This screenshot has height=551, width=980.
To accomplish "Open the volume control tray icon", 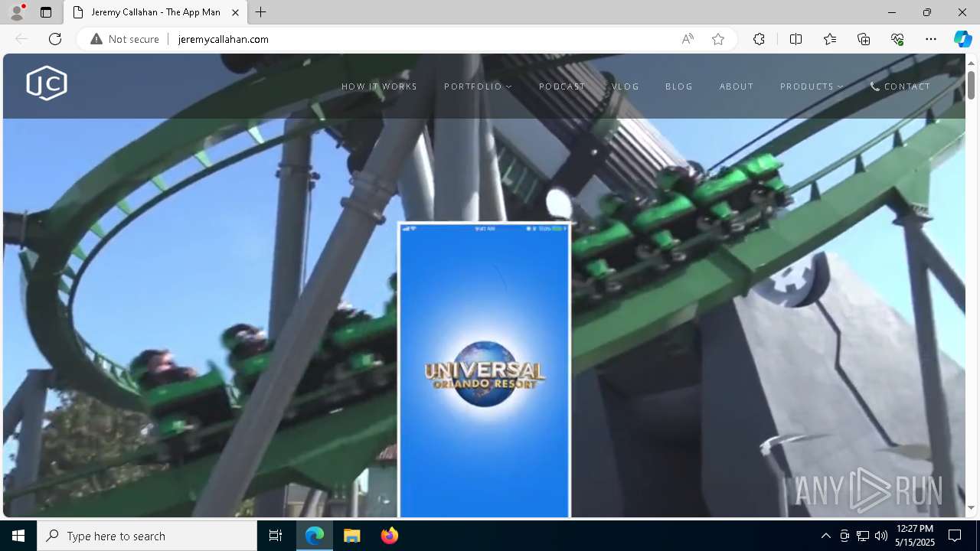I will click(x=881, y=536).
